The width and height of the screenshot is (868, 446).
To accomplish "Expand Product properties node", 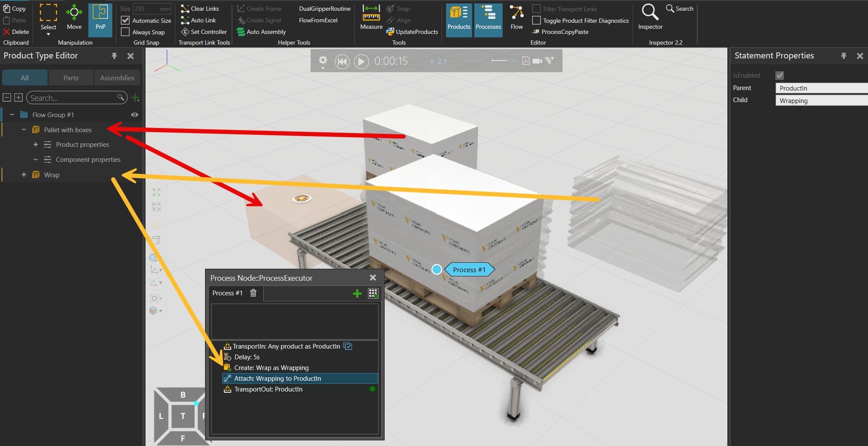I will click(x=36, y=144).
